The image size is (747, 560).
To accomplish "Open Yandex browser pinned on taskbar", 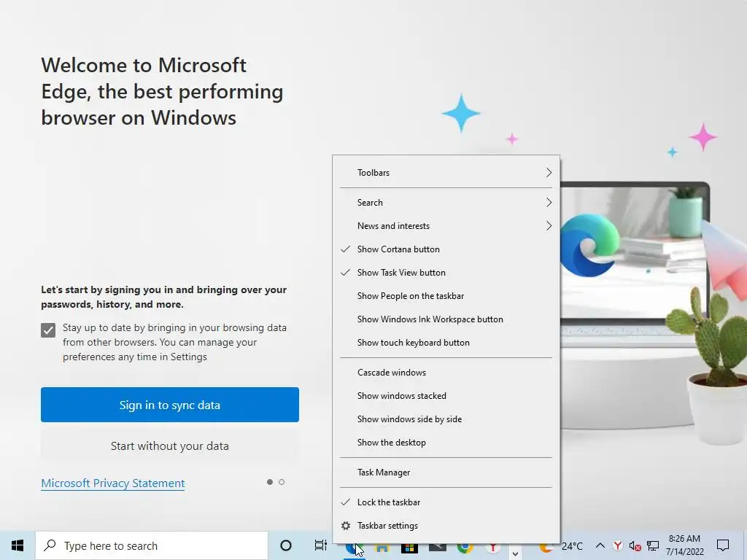I will pyautogui.click(x=492, y=548).
